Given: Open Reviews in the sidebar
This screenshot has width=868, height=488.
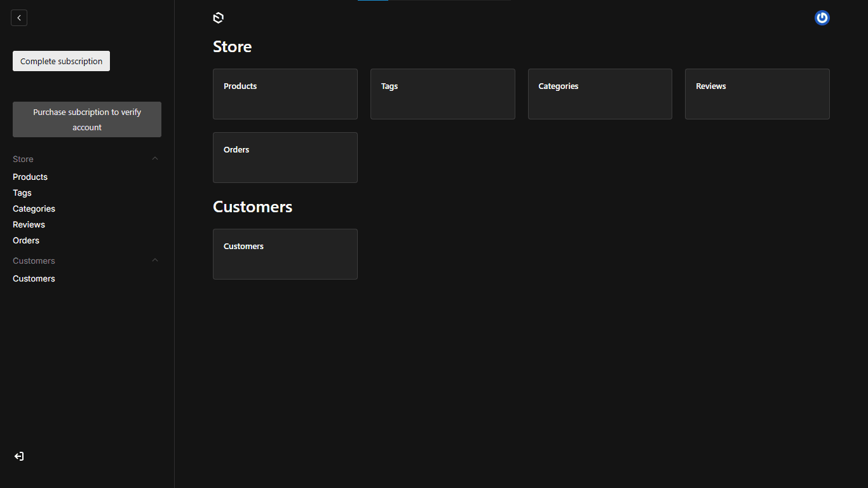Looking at the screenshot, I should click(29, 224).
